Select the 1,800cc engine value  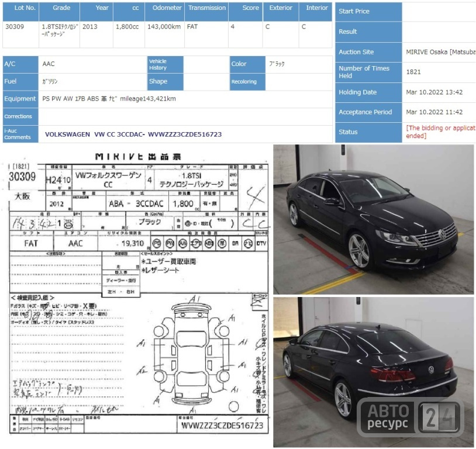[x=127, y=27]
